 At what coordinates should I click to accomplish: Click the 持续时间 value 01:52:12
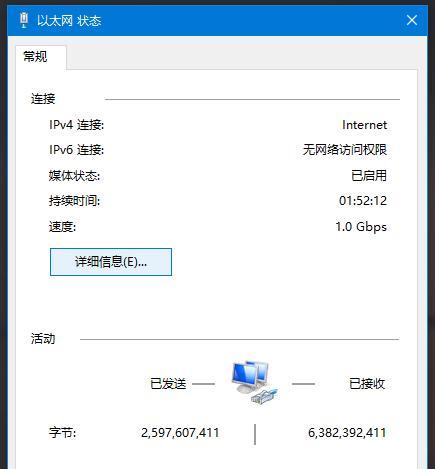coord(363,201)
